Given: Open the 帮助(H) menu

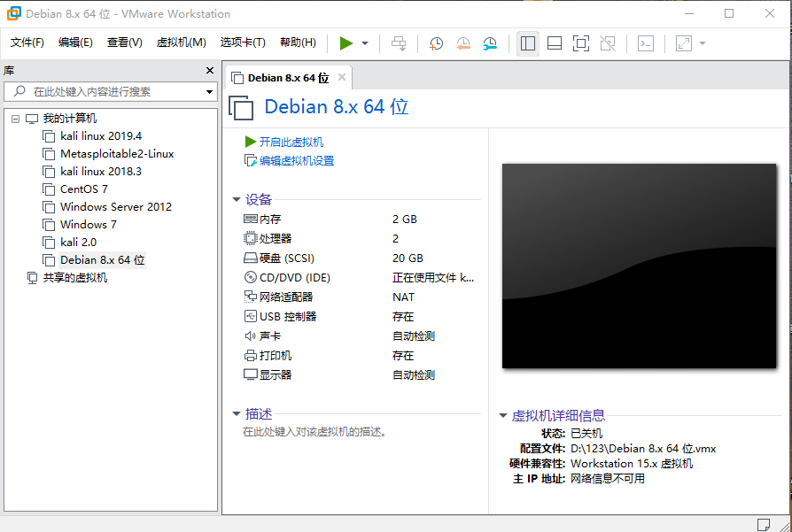Looking at the screenshot, I should (298, 42).
